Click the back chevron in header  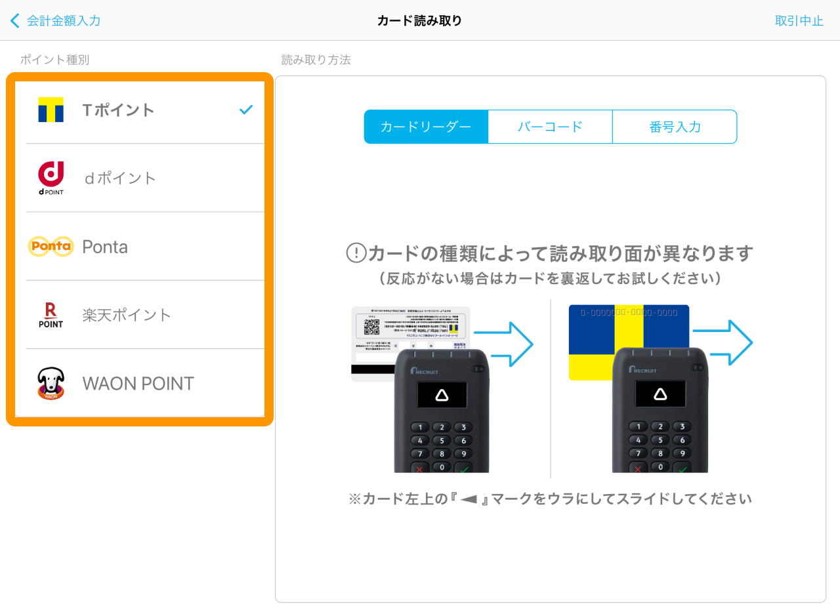(x=15, y=20)
